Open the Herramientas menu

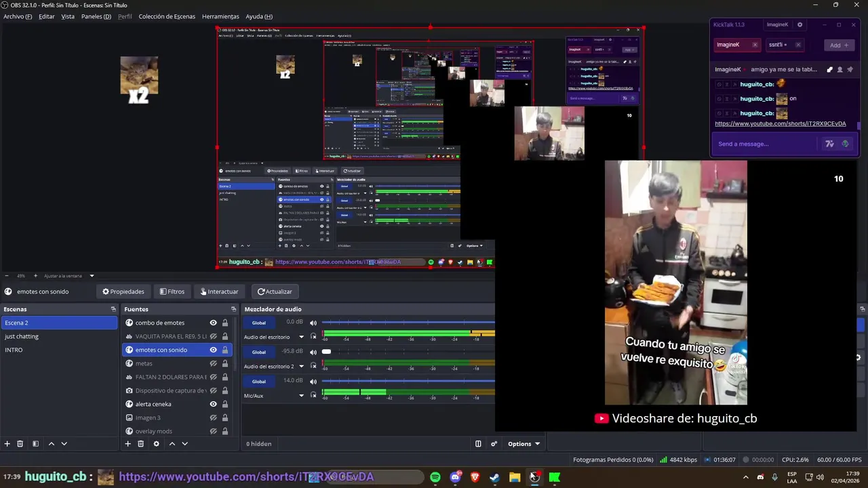pyautogui.click(x=220, y=16)
